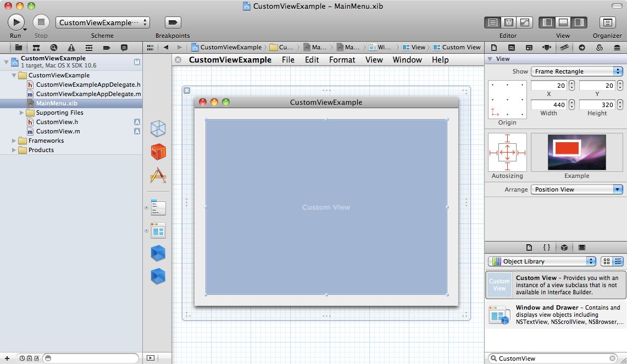Expand the Supporting Files folder
The width and height of the screenshot is (627, 364).
click(22, 113)
